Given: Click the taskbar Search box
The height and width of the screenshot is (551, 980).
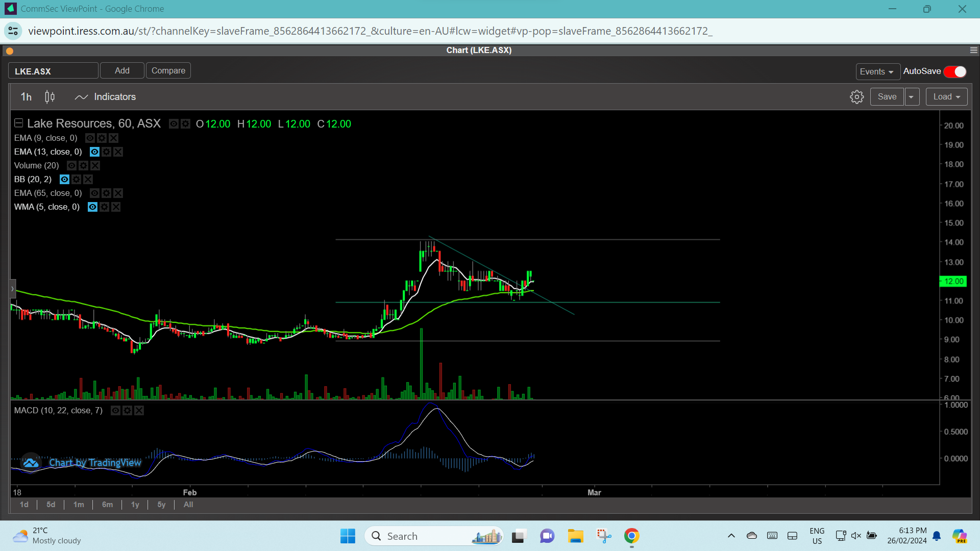Looking at the screenshot, I should (434, 536).
